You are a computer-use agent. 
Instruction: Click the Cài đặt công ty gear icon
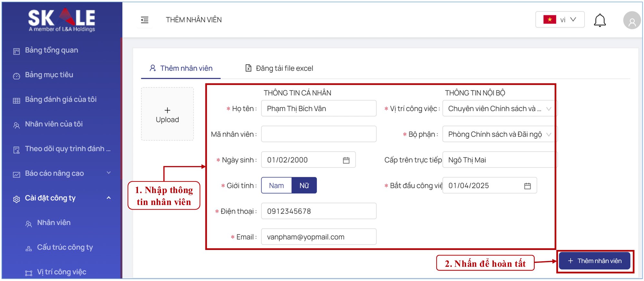pos(16,199)
